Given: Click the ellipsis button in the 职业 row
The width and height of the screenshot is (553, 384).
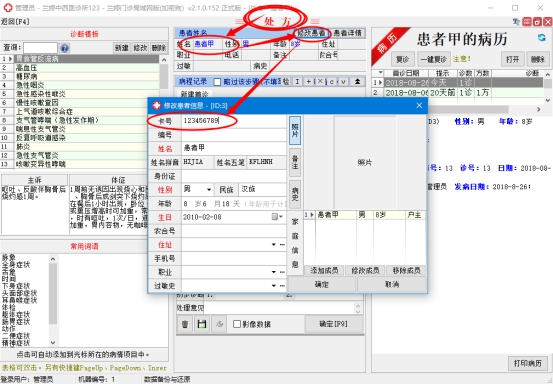Looking at the screenshot, I should pos(282,272).
